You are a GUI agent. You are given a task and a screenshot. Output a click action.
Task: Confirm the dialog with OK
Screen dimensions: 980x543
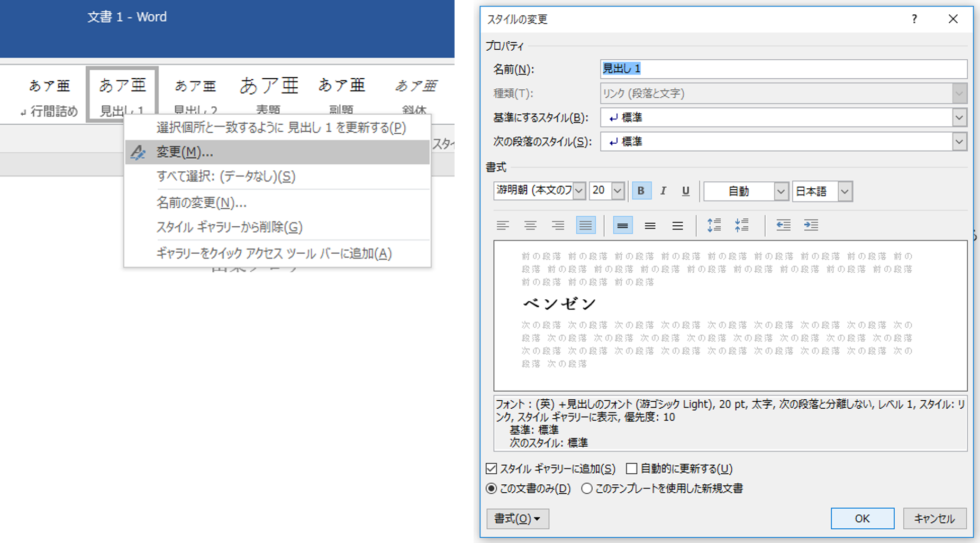(863, 519)
